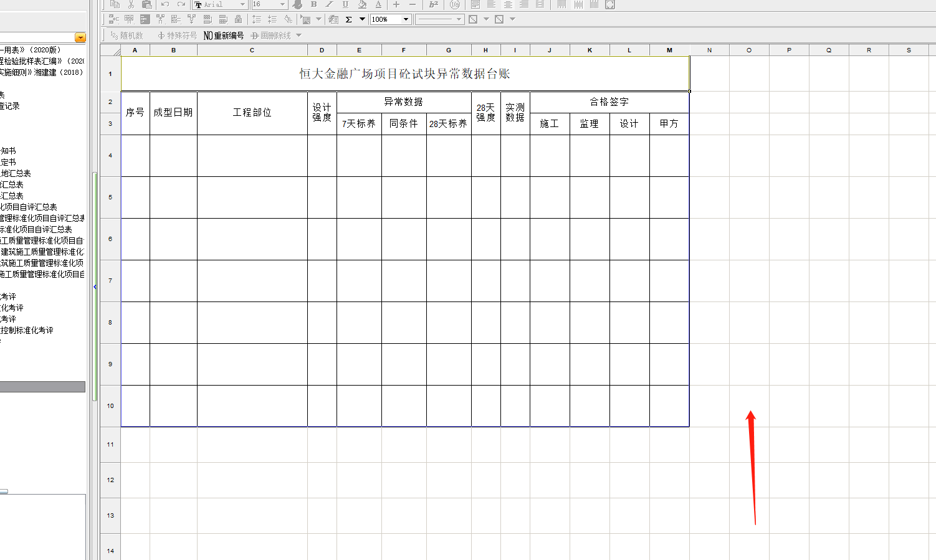Screen dimensions: 936x560
Task: Click the 特殊符号 special symbol button
Action: click(178, 36)
